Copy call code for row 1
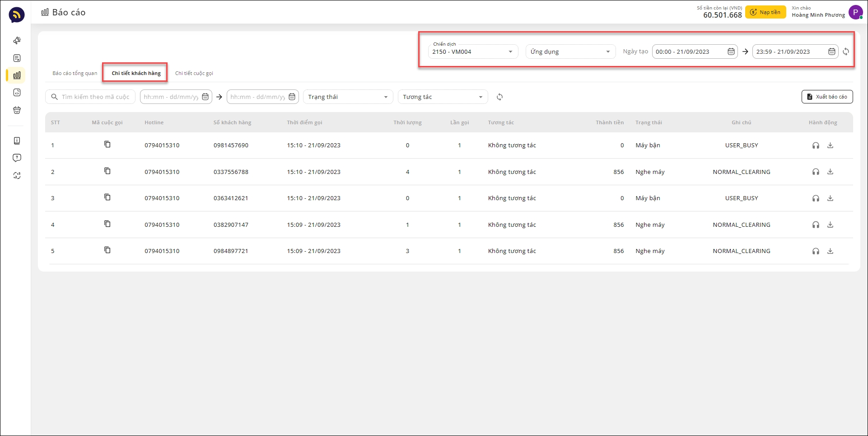The height and width of the screenshot is (436, 868). 107,145
